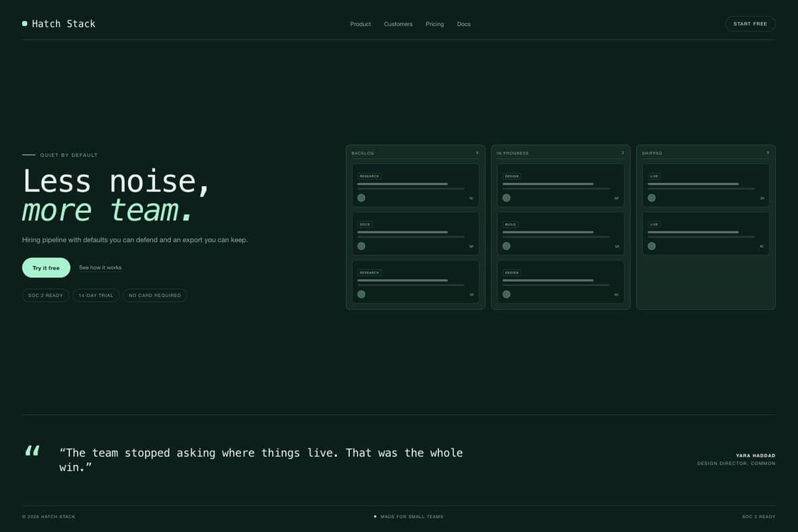This screenshot has height=532, width=798.
Task: Go to Pricing in the top navigation
Action: [x=435, y=24]
